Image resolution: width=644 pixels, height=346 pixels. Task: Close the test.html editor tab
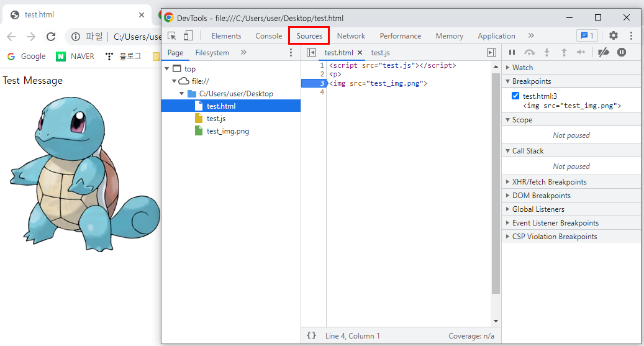click(x=360, y=53)
